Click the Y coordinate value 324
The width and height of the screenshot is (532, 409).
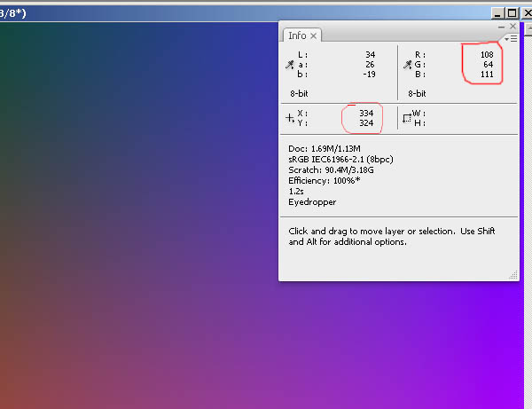[366, 122]
